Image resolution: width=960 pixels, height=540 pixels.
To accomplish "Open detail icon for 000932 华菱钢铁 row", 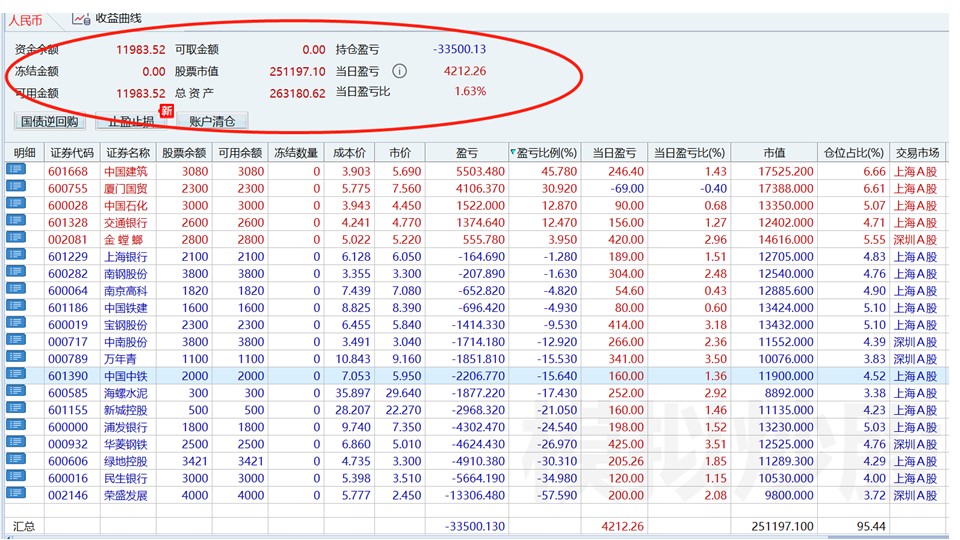I will [16, 443].
